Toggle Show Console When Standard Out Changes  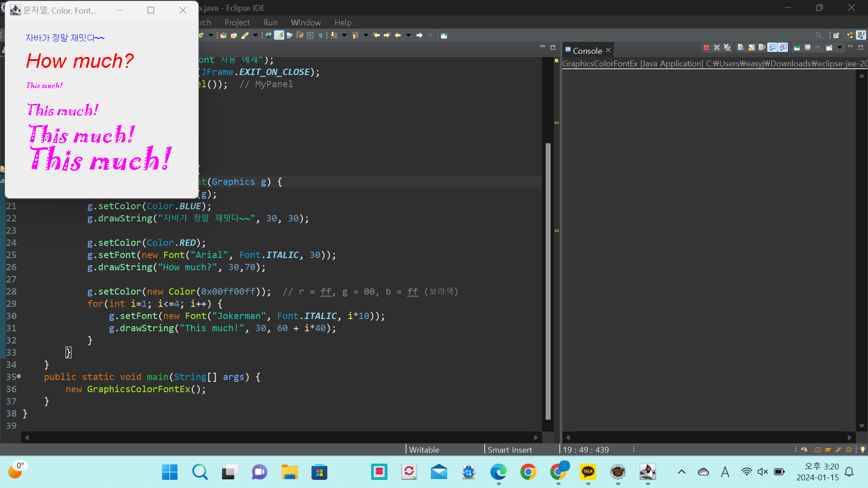click(773, 47)
